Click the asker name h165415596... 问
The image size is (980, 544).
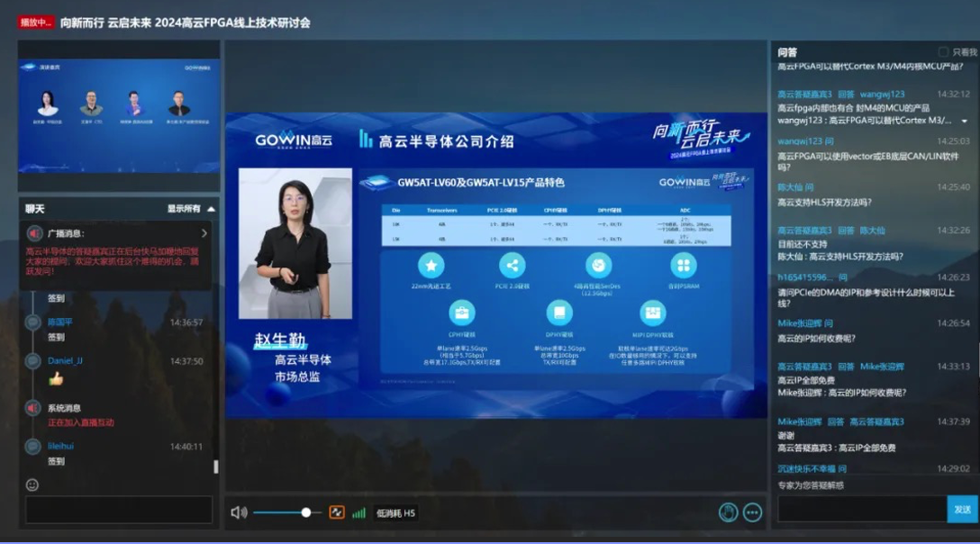click(812, 277)
